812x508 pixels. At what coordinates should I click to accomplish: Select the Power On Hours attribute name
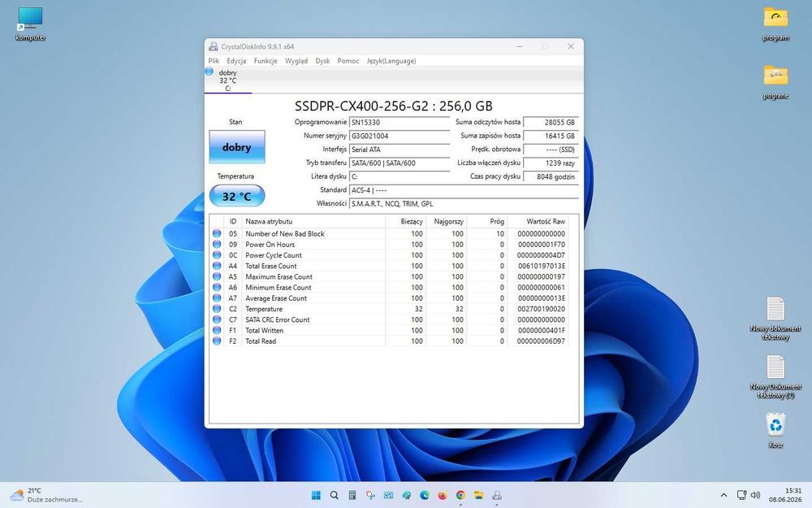tap(270, 244)
